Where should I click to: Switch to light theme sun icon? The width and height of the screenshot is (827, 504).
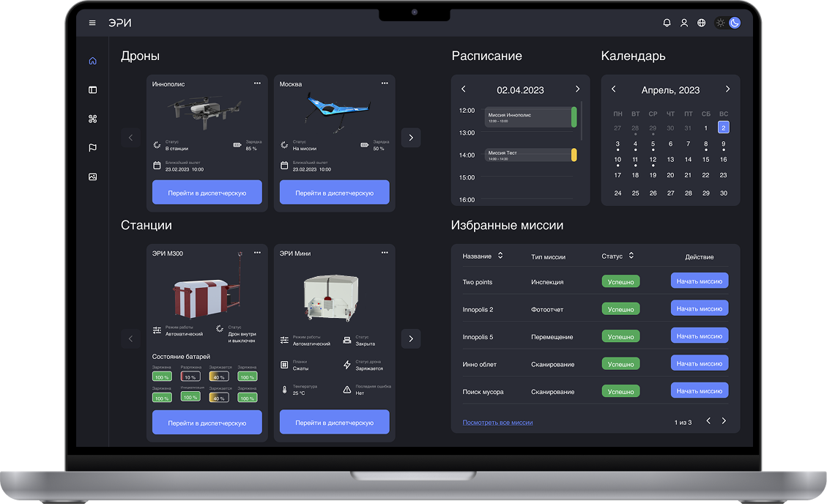[721, 23]
